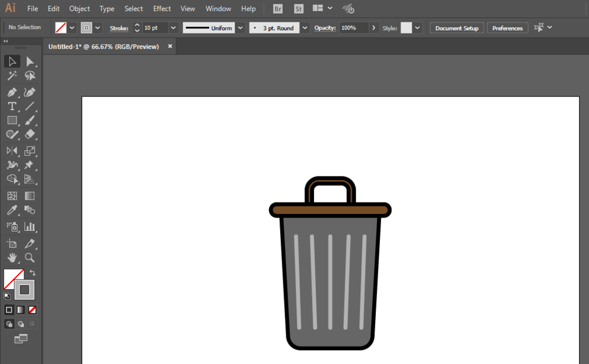589x364 pixels.
Task: Click the Style swatch in control bar
Action: pos(406,28)
